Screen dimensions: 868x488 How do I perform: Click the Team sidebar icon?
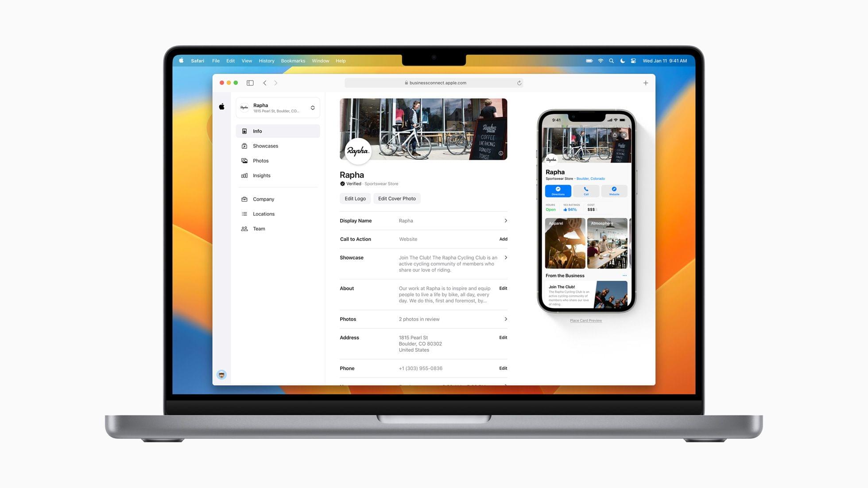244,228
